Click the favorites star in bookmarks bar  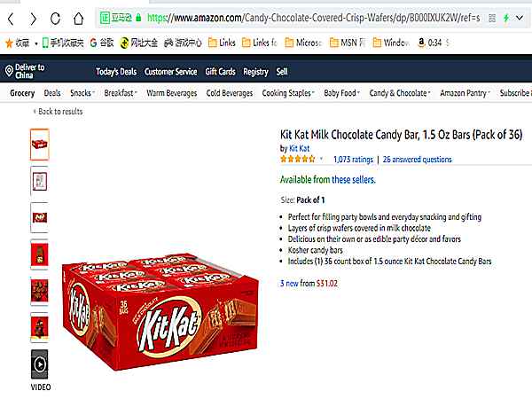(x=10, y=42)
